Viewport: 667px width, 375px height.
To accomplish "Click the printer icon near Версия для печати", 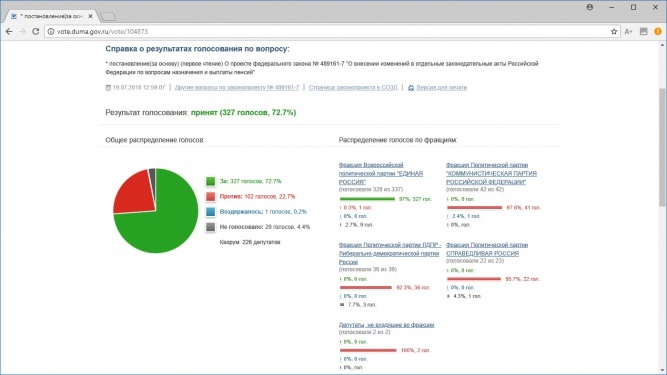I will click(411, 88).
